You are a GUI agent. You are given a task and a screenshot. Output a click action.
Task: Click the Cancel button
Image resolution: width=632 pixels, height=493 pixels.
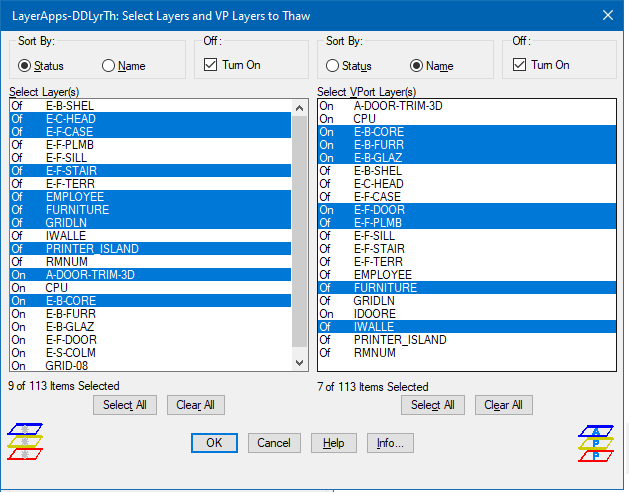pyautogui.click(x=274, y=443)
